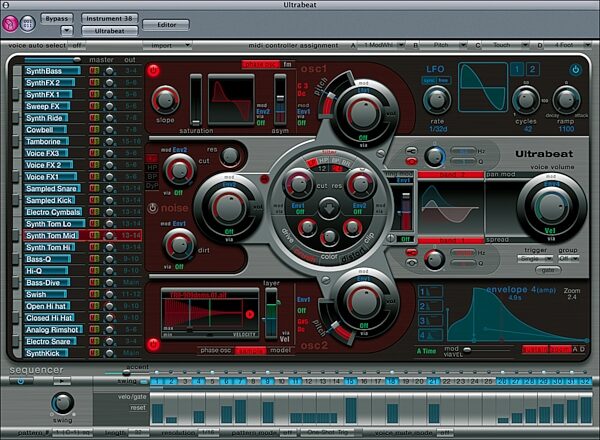Select the phase osc tab in osc2

click(215, 350)
